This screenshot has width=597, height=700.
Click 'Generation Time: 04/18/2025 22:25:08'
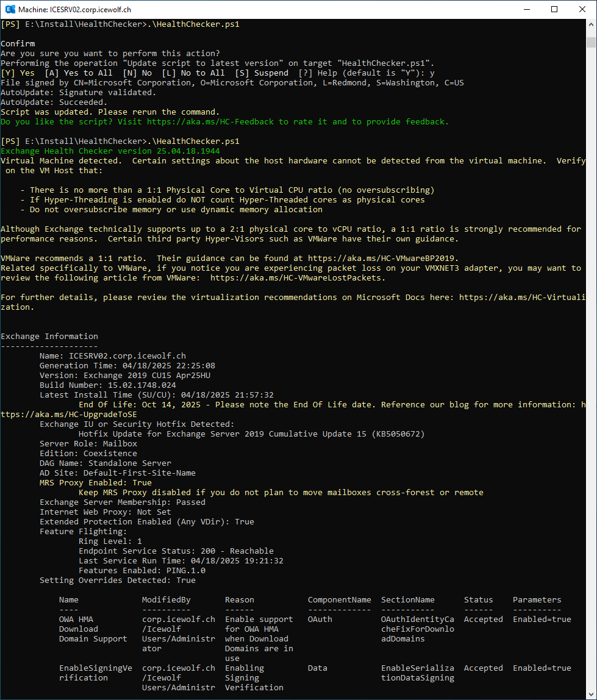pos(127,366)
